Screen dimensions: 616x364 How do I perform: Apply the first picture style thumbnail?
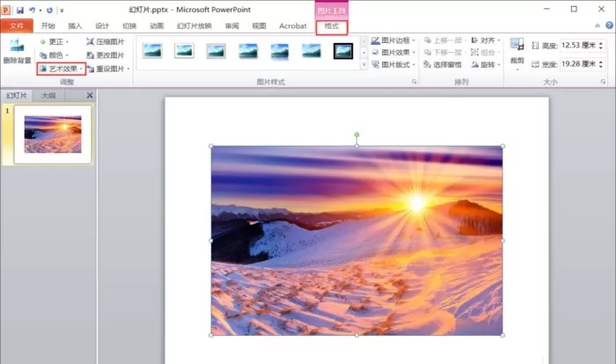click(152, 51)
